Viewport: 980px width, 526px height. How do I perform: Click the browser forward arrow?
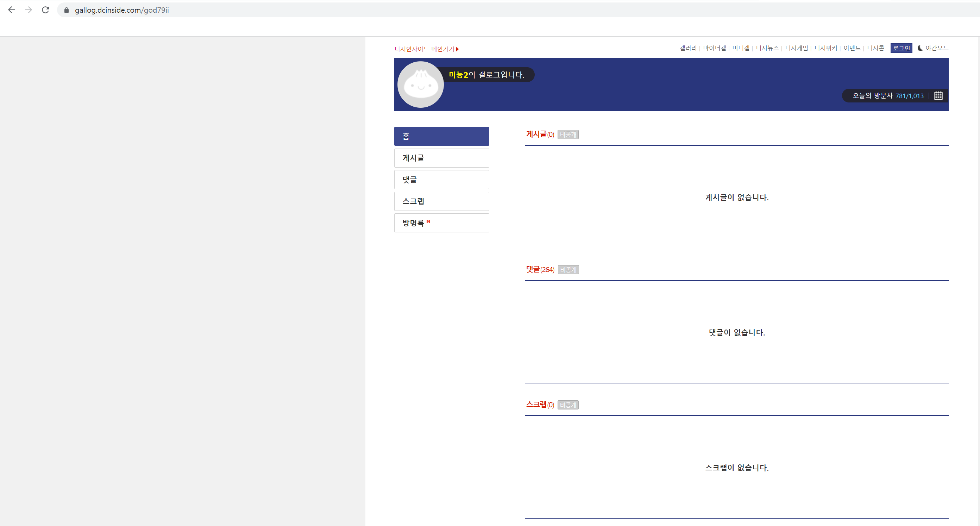[x=29, y=10]
